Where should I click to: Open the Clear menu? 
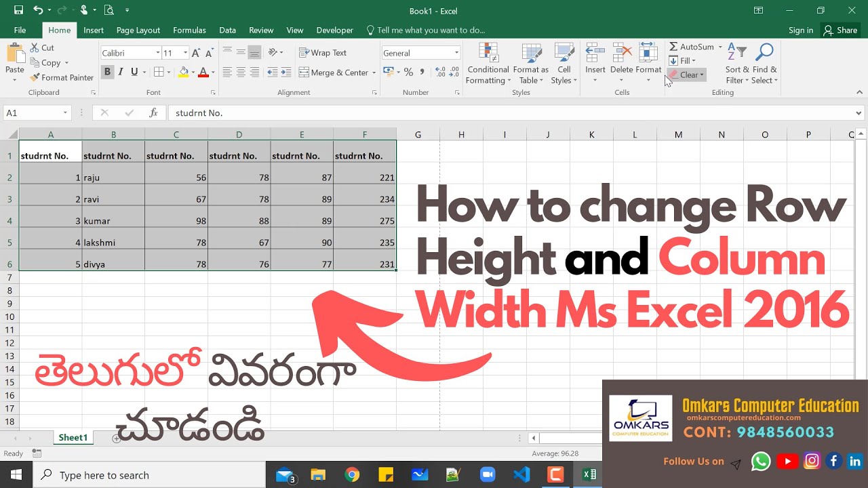coord(686,75)
